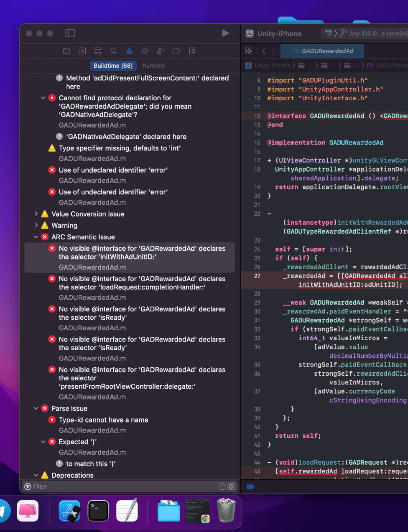Viewport: 408px width, 532px height.
Task: Open the Source Control navigator
Action: point(82,51)
